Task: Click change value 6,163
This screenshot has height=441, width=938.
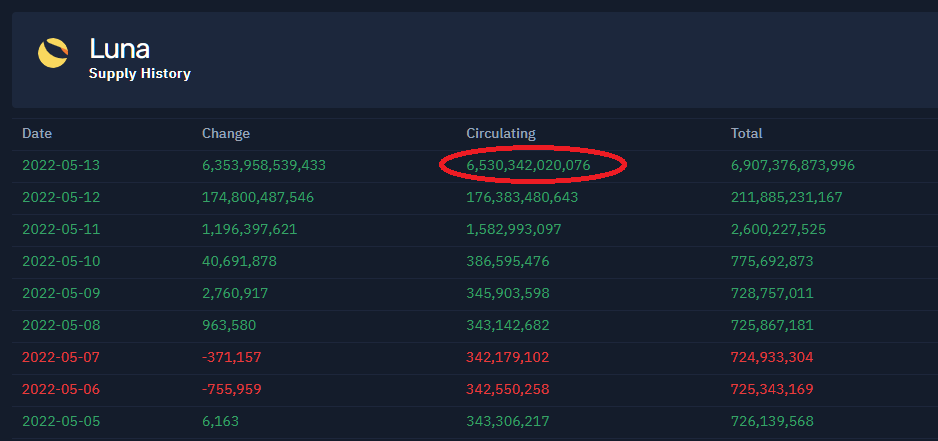Action: coord(220,421)
